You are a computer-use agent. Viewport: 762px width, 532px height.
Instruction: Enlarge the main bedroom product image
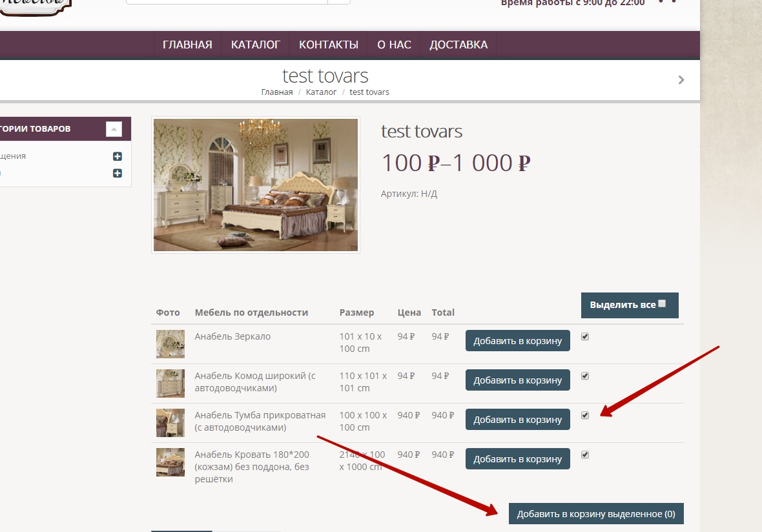click(255, 185)
